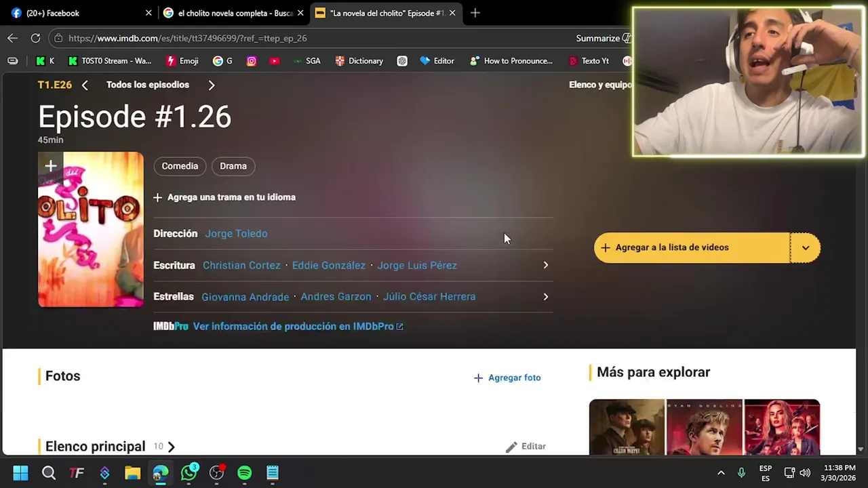Click Summarize in the address bar

click(x=603, y=39)
